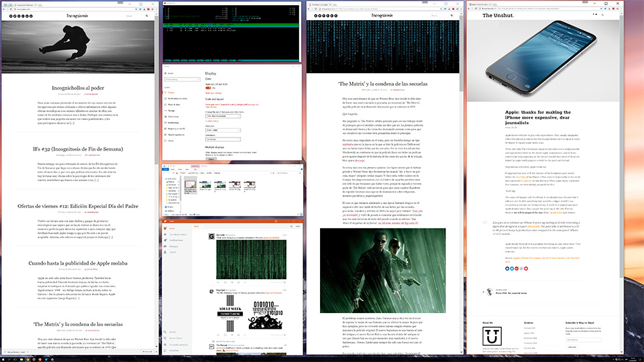Toggle the Night light switch

(208, 87)
